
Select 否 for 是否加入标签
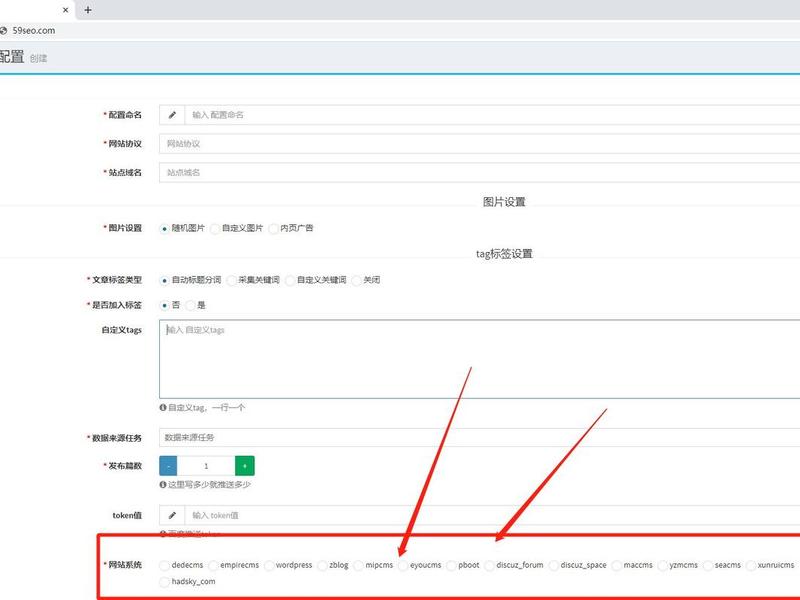tap(164, 306)
